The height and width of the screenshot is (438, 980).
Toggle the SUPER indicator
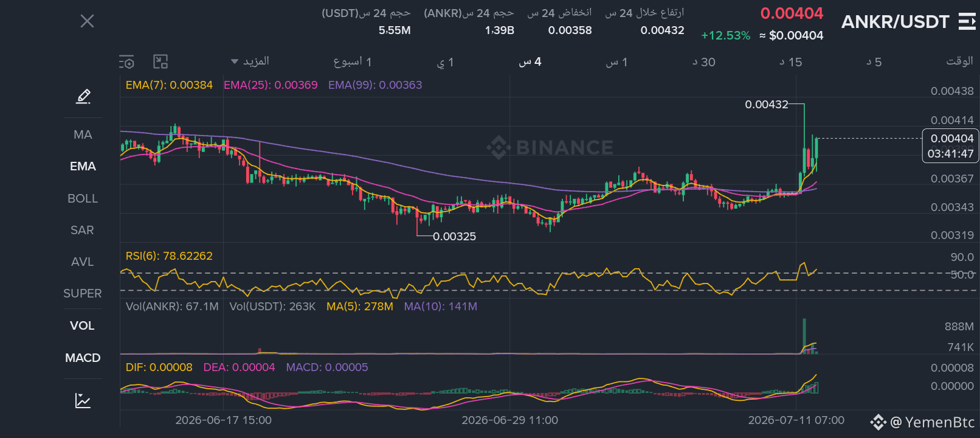click(83, 293)
